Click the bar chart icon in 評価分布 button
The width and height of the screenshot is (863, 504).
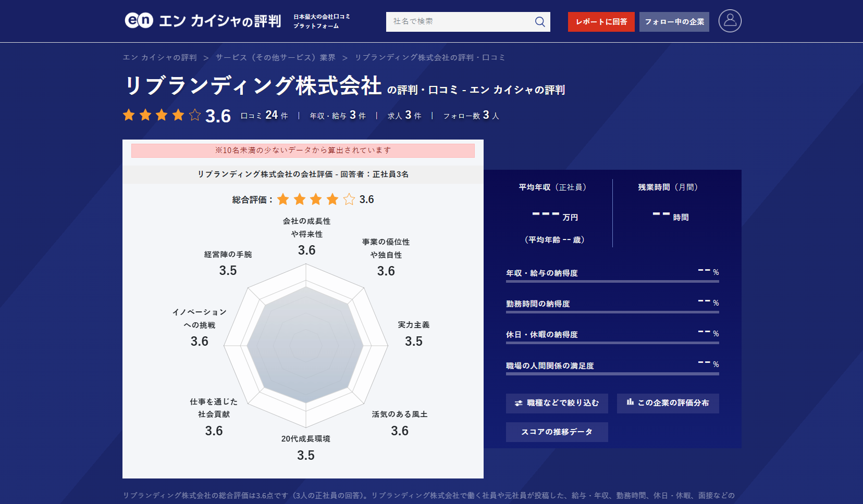[x=630, y=402]
